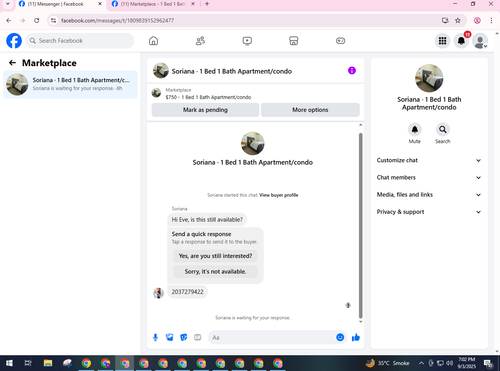Open the Gaming icon in top navigation
Image resolution: width=500 pixels, height=371 pixels.
(340, 41)
